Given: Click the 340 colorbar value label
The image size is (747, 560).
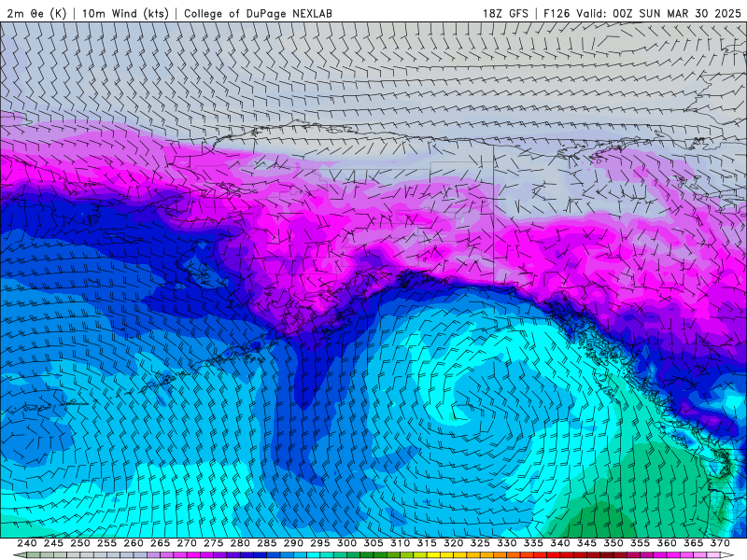Looking at the screenshot, I should pos(560,543).
